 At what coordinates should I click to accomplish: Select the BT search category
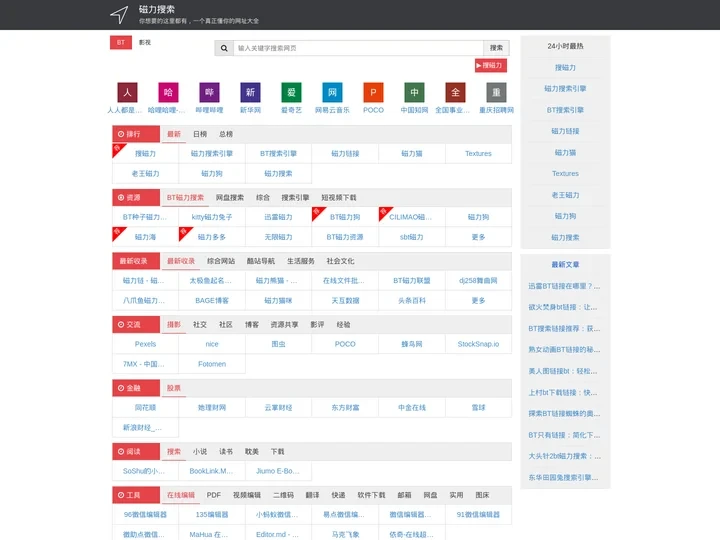click(121, 42)
